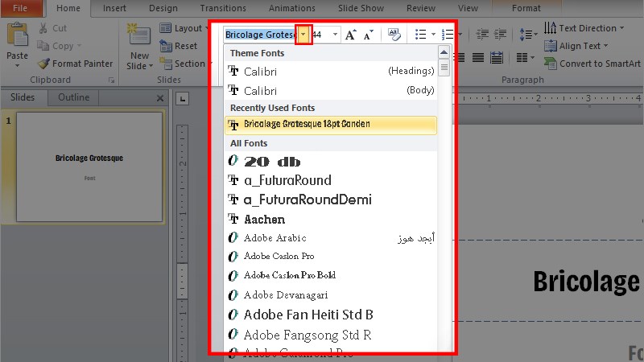Image resolution: width=644 pixels, height=362 pixels.
Task: Open the Section menu
Action: click(x=186, y=64)
